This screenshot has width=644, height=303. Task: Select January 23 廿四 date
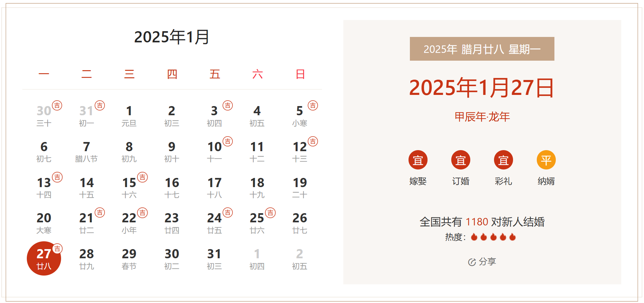[x=172, y=223]
